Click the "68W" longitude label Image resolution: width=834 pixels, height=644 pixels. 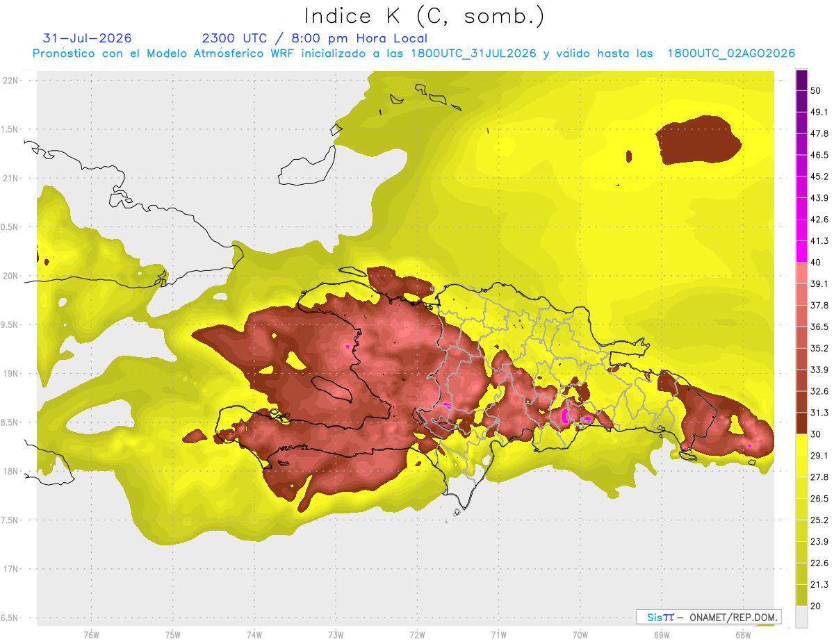[x=742, y=634]
